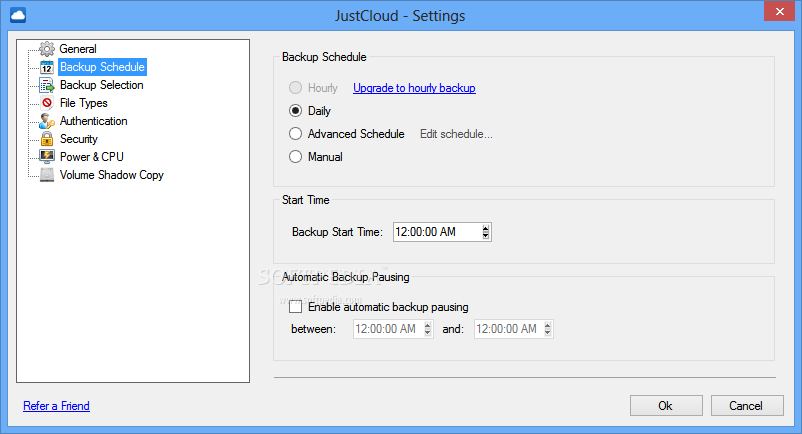Viewport: 802px width, 434px height.
Task: Switch to Security settings
Action: click(x=79, y=139)
